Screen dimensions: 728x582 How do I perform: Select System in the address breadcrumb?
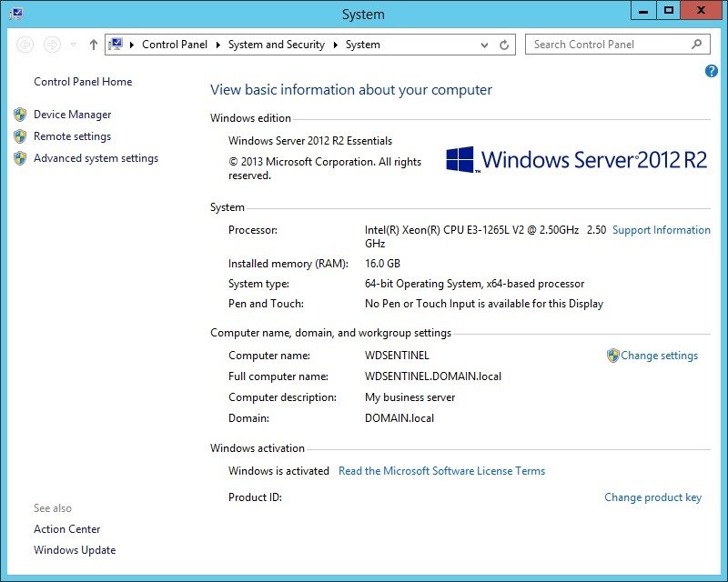pyautogui.click(x=362, y=45)
